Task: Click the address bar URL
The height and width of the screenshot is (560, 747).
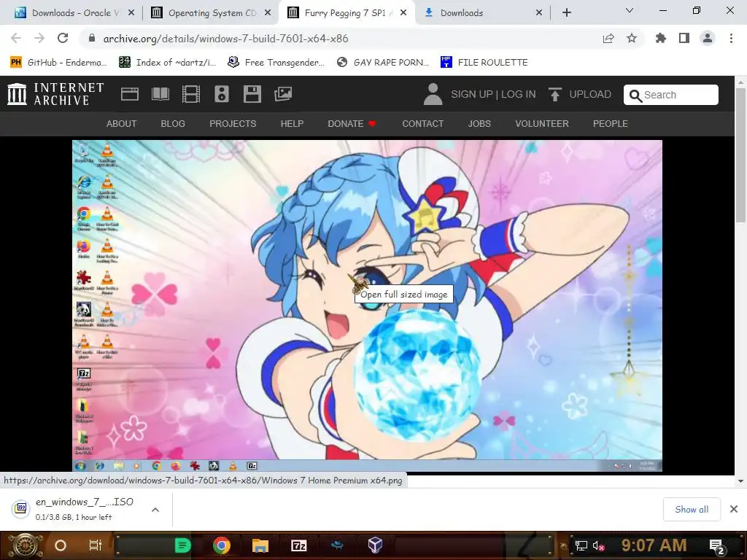Action: 226,39
